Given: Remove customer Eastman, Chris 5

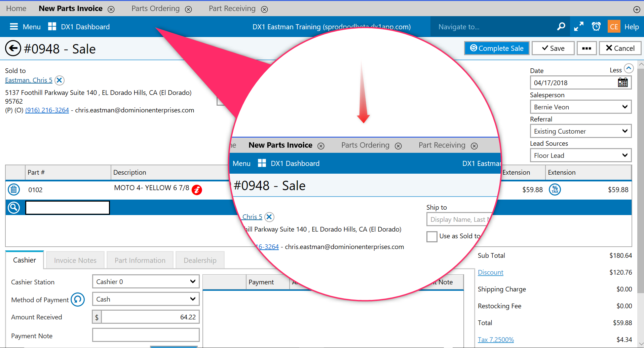Looking at the screenshot, I should point(60,80).
